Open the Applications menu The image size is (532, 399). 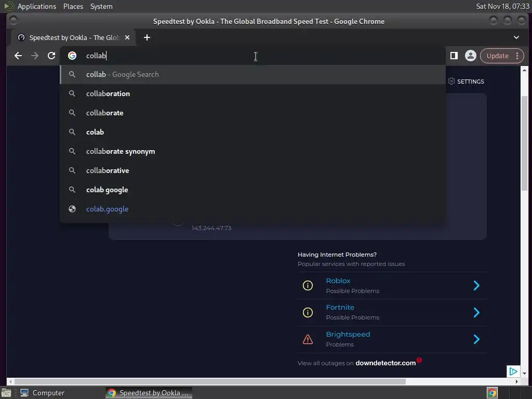click(x=37, y=6)
